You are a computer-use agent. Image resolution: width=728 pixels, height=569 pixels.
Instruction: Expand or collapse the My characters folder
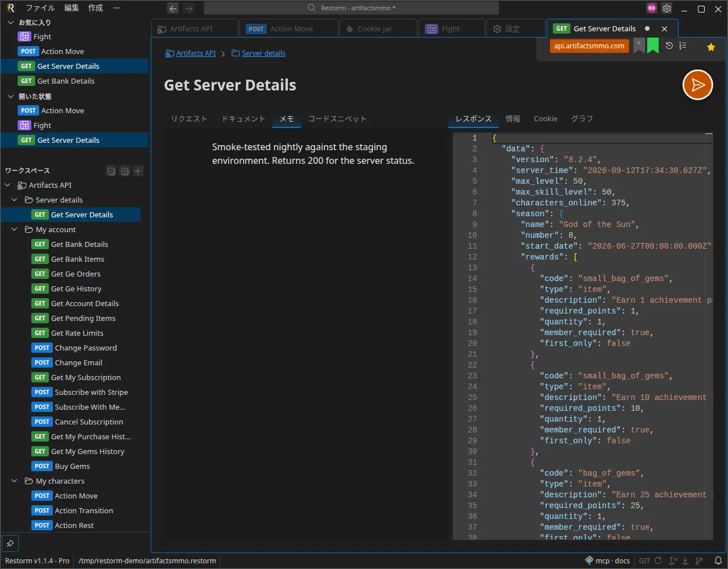[x=15, y=481]
